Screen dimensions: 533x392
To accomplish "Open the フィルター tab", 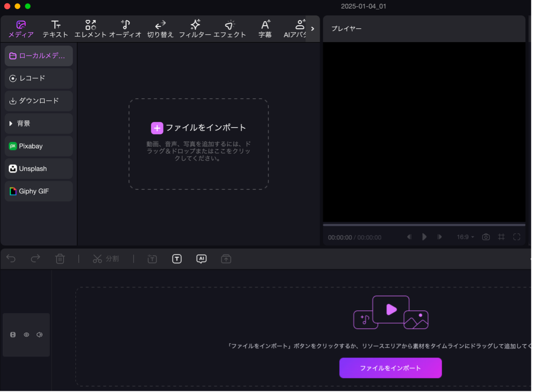I will click(195, 29).
